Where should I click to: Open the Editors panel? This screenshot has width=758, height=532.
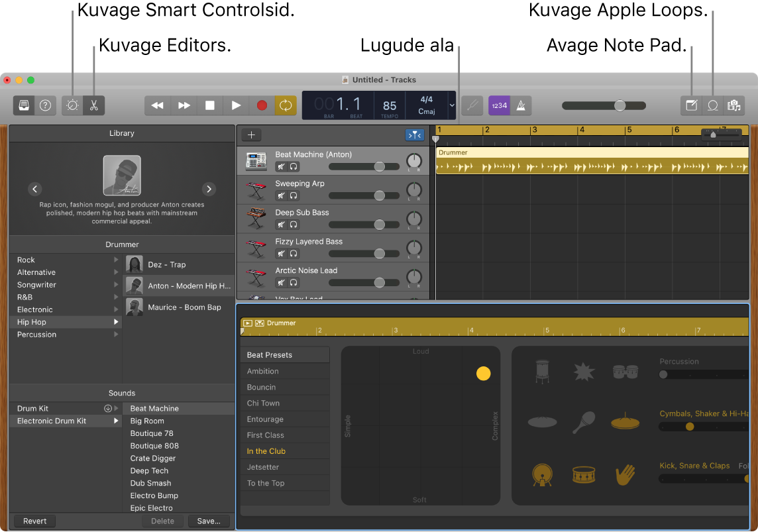[94, 105]
